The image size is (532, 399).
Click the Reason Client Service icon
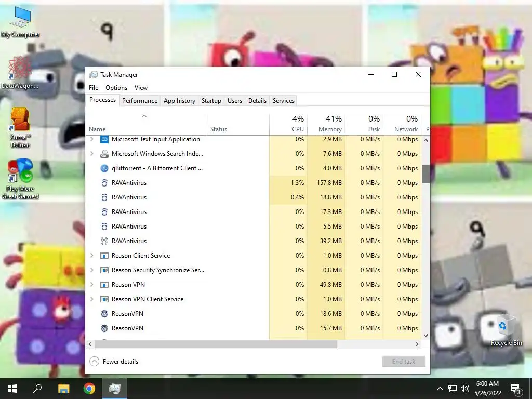104,256
